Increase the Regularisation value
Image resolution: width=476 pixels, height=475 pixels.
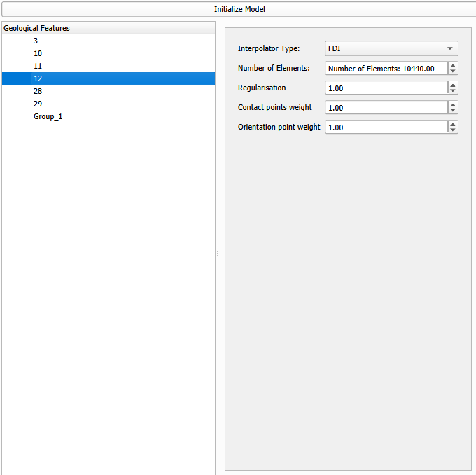[x=453, y=85]
